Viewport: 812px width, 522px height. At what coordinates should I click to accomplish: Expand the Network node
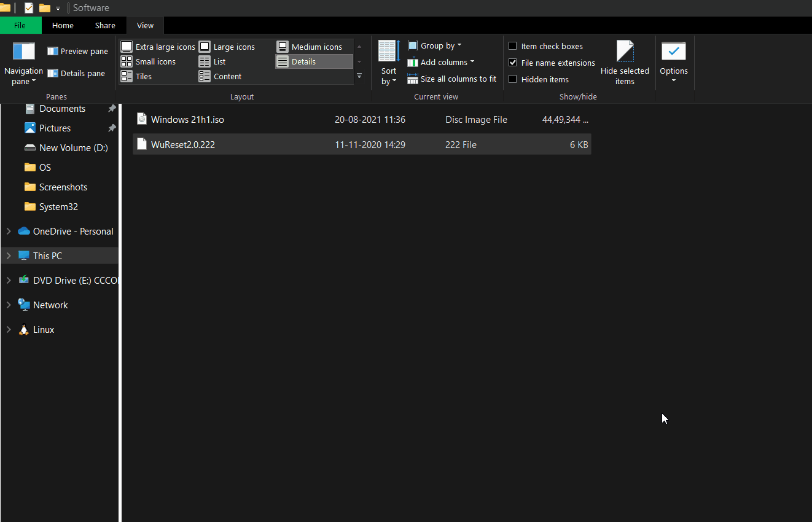coord(9,305)
